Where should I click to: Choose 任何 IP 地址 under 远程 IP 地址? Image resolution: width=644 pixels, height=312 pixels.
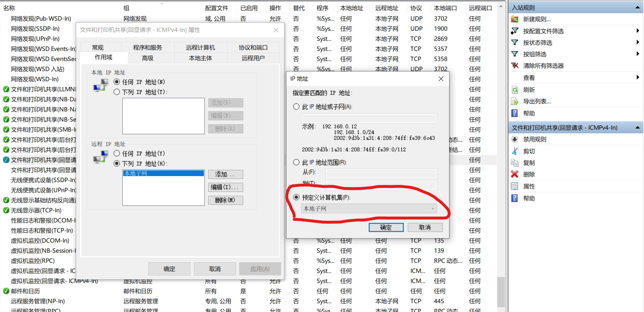coord(117,153)
